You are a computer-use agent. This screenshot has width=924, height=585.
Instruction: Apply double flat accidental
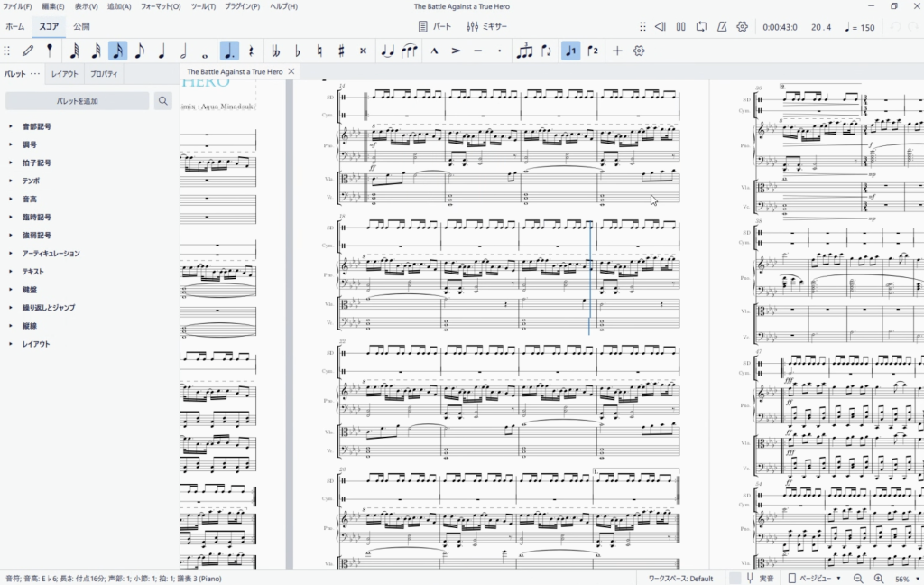(x=275, y=51)
